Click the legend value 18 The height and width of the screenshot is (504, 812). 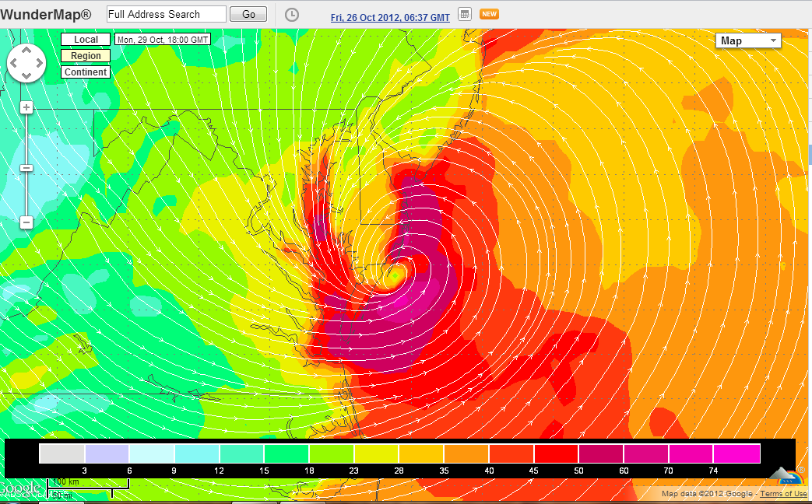[309, 471]
